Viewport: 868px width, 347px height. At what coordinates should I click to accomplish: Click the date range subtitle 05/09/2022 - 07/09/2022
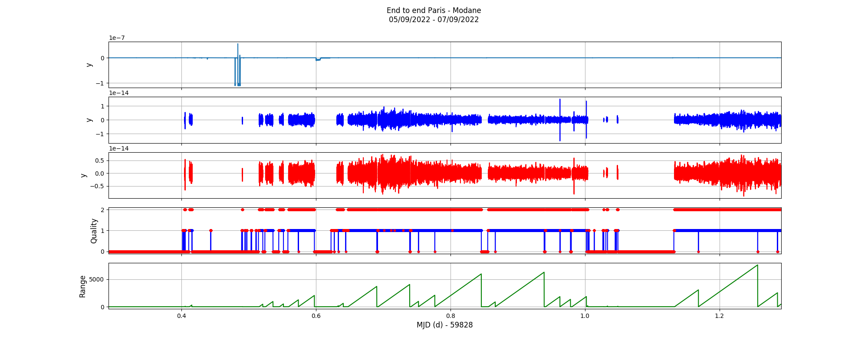click(434, 20)
